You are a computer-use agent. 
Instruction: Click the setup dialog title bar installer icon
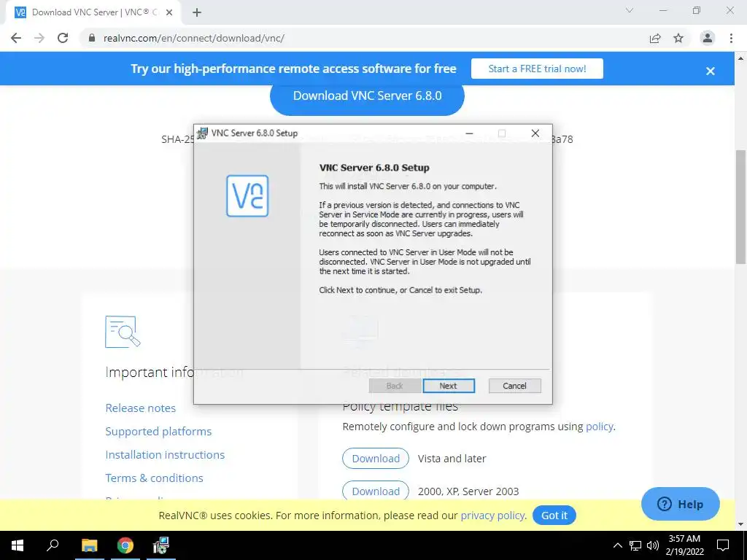coord(203,133)
